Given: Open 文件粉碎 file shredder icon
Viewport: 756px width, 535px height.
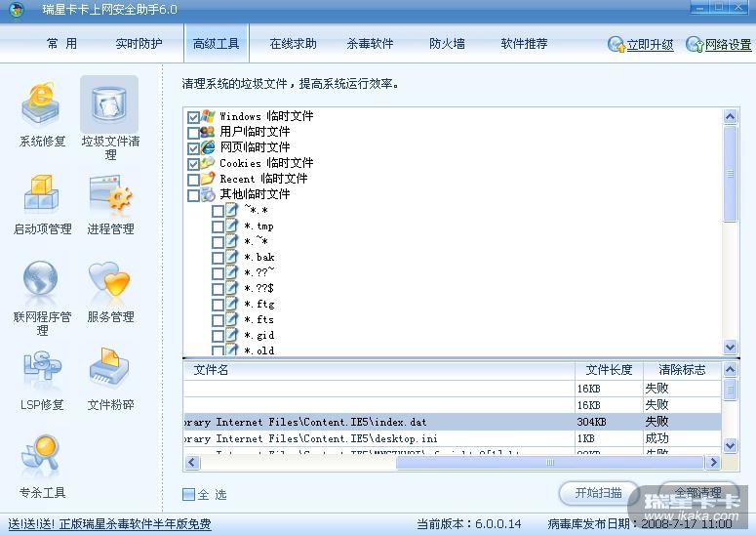Looking at the screenshot, I should (109, 368).
